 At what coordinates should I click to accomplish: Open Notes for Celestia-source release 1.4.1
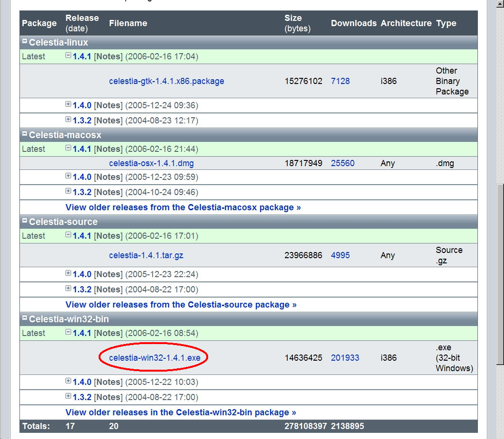click(x=108, y=236)
